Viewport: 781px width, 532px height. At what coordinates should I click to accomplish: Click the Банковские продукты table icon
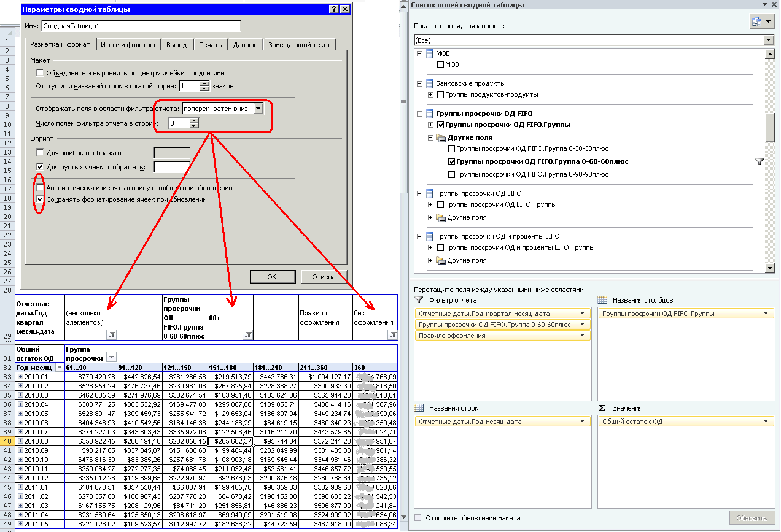click(x=430, y=83)
